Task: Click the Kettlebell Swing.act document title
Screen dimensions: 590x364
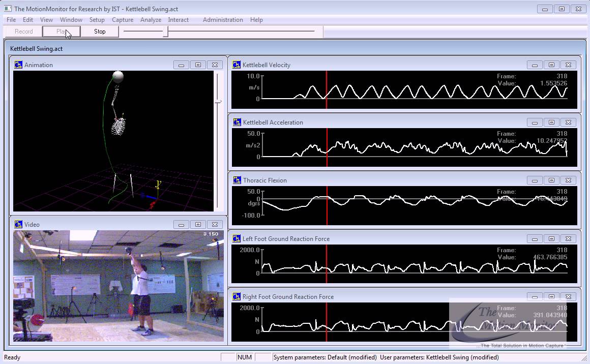Action: pyautogui.click(x=37, y=48)
